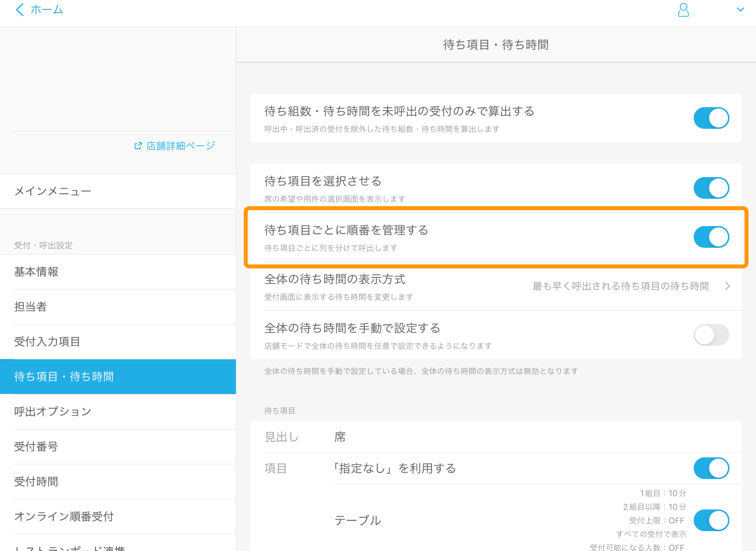This screenshot has height=551, width=756.
Task: Toggle 待ち項目を選択させる switch
Action: tap(711, 188)
